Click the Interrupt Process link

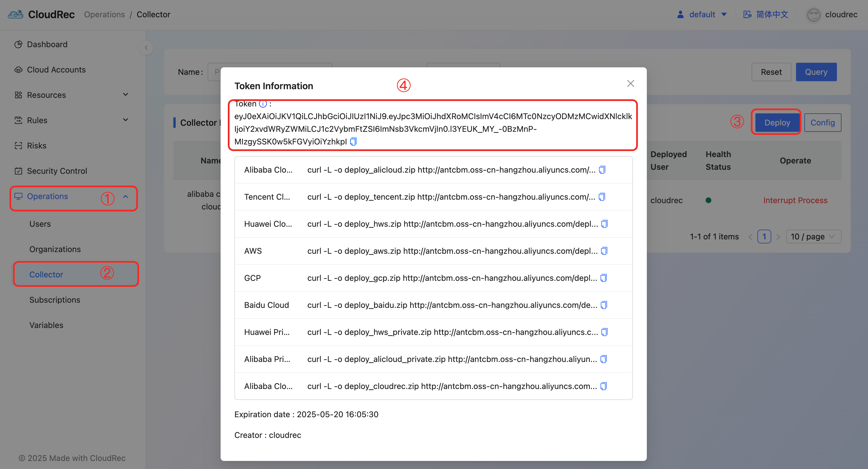click(795, 200)
